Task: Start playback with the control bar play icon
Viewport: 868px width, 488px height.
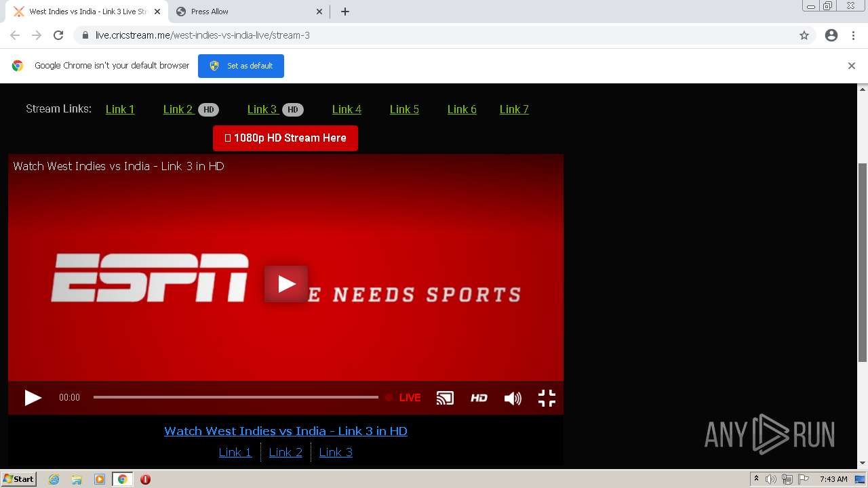Action: [x=33, y=398]
